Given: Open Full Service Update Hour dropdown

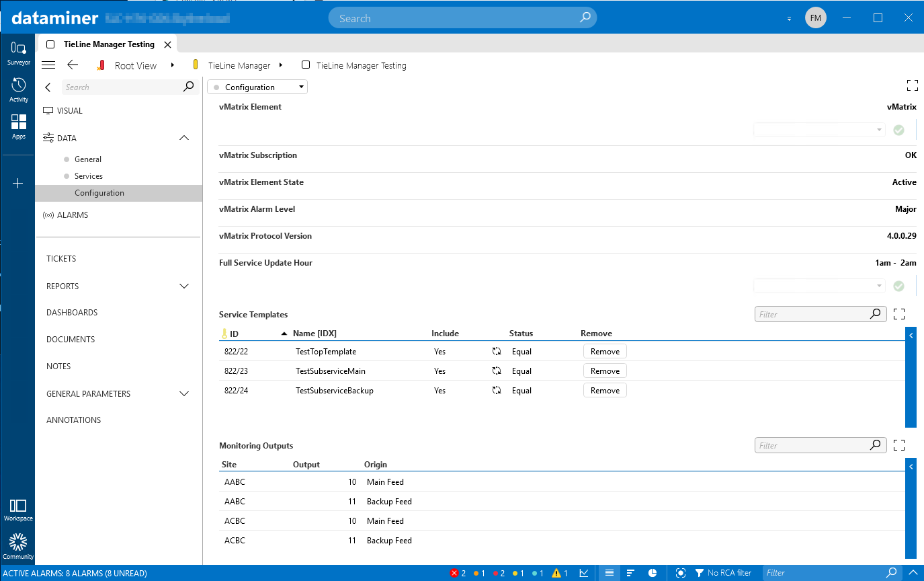Looking at the screenshot, I should (x=819, y=286).
